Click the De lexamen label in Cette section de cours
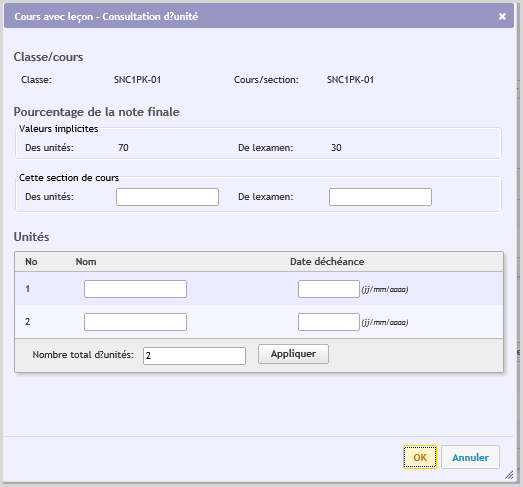The height and width of the screenshot is (487, 523). pyautogui.click(x=266, y=197)
